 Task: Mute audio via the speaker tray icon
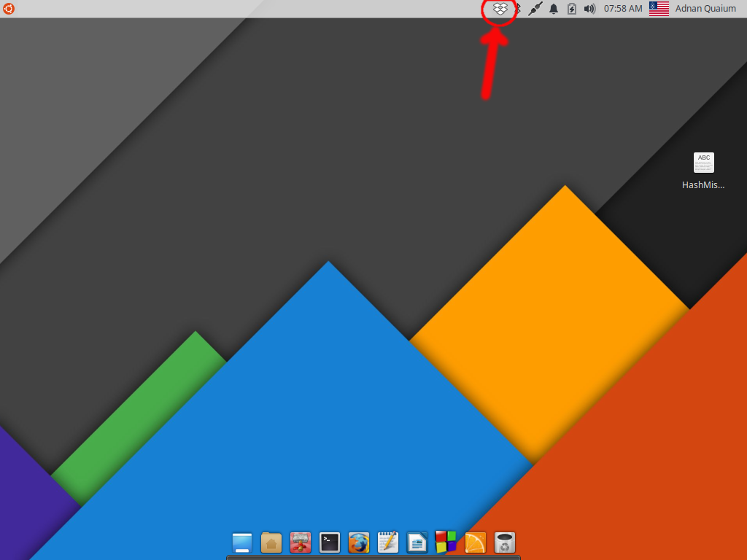[x=589, y=9]
